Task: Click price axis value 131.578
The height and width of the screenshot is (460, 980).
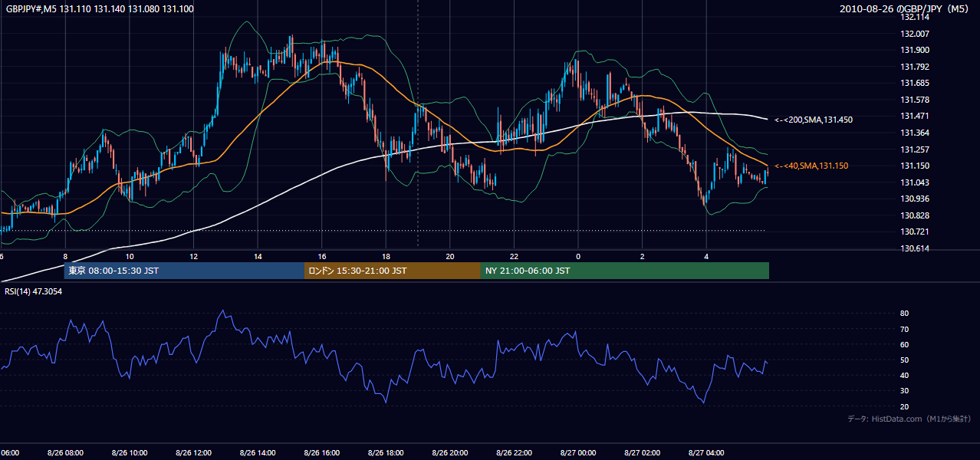Action: click(914, 100)
